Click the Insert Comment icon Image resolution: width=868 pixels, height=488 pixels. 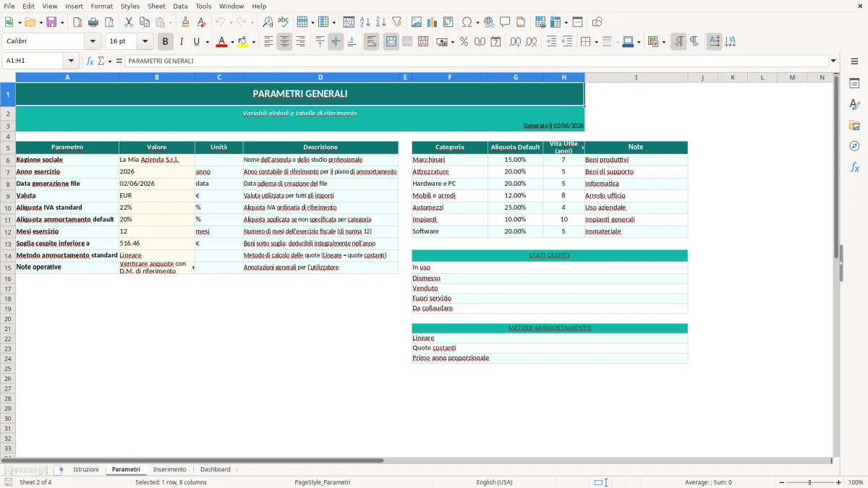pos(505,22)
